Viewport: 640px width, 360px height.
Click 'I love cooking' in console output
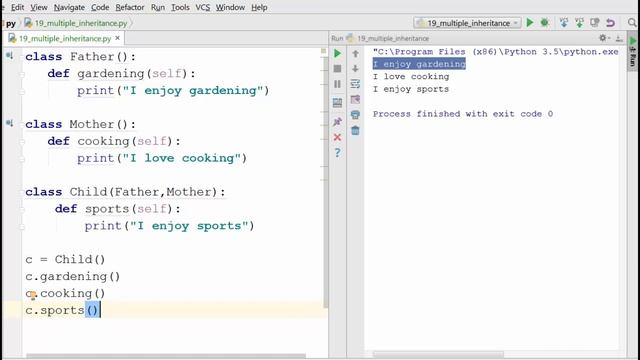tap(411, 77)
